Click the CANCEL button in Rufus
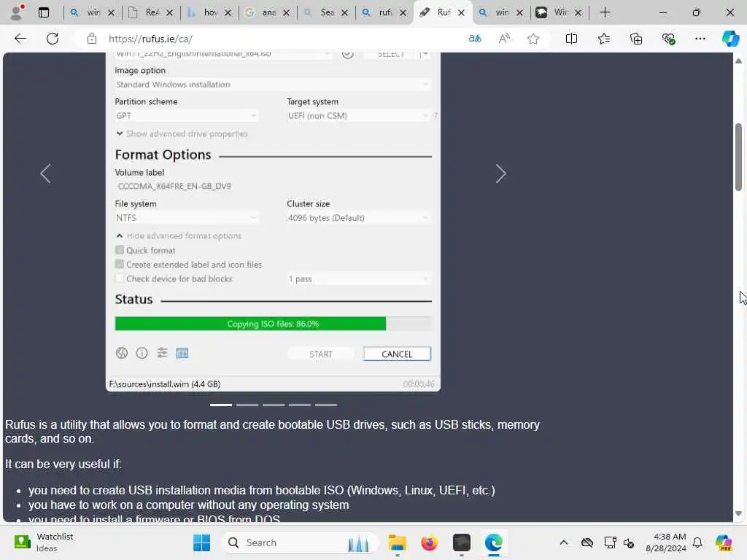Screen dimensions: 747x560 pyautogui.click(x=397, y=354)
